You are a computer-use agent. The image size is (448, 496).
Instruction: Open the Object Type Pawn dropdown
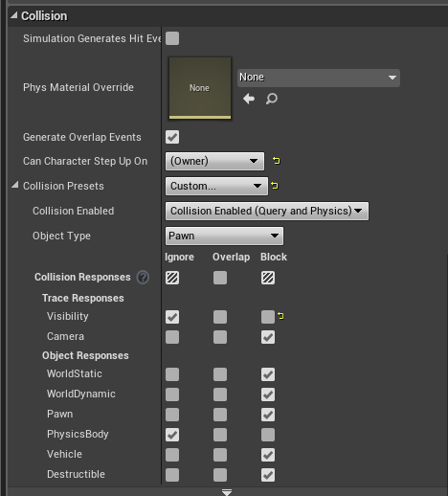tap(224, 236)
